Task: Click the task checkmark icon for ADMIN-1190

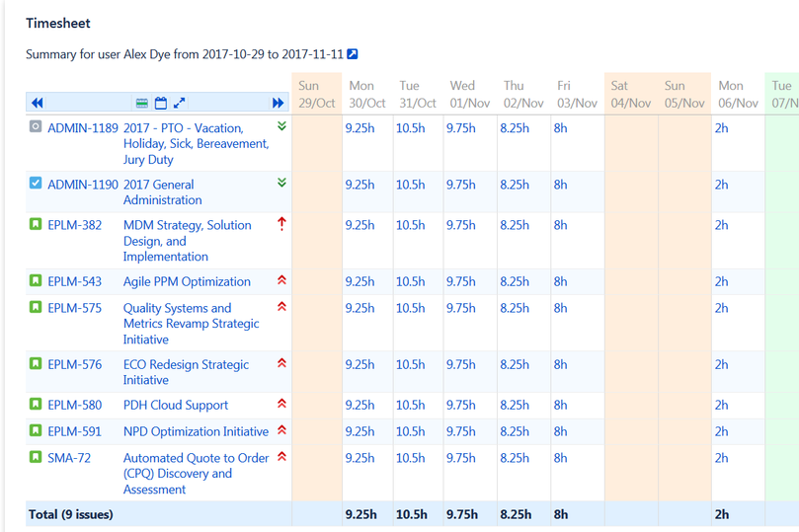Action: (x=36, y=183)
